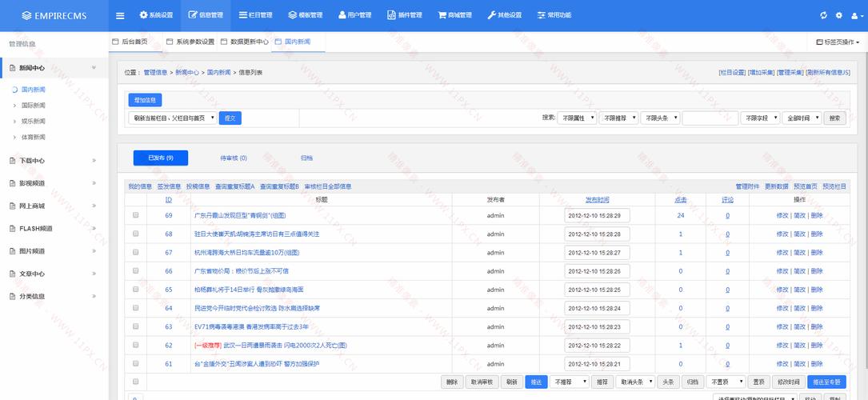Open 模板管理 in top navigation
Screen dimensions: 868x400
(305, 15)
